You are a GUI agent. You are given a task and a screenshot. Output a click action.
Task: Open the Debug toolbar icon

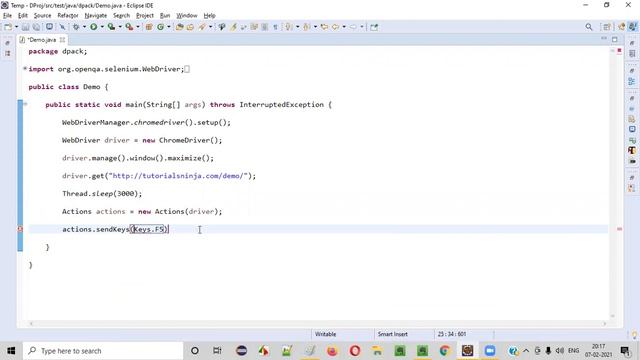pos(76,27)
